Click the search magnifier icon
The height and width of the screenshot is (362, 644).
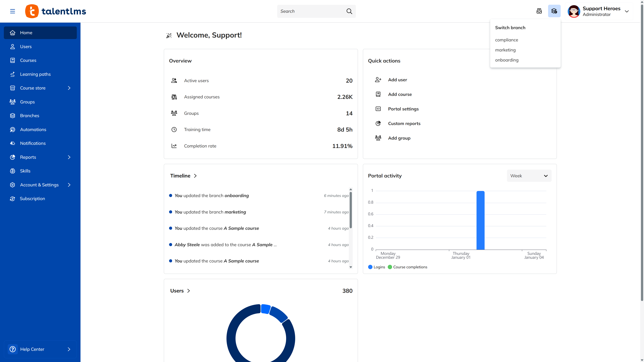tap(349, 11)
